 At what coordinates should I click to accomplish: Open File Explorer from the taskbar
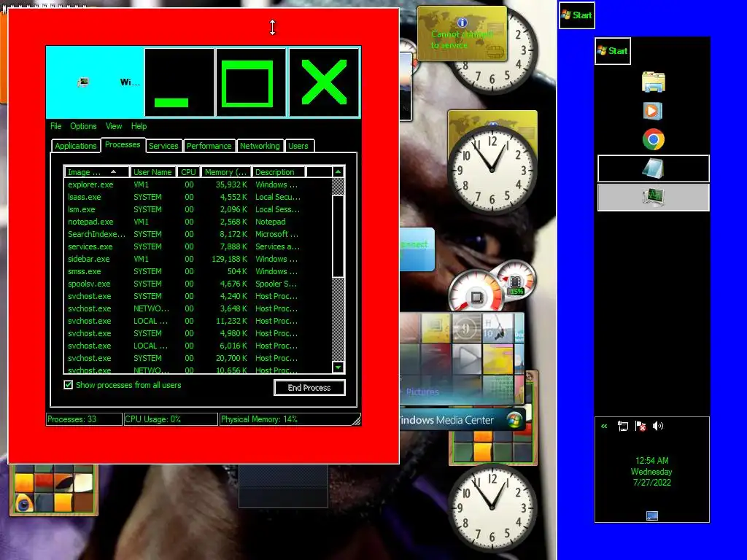pos(653,82)
